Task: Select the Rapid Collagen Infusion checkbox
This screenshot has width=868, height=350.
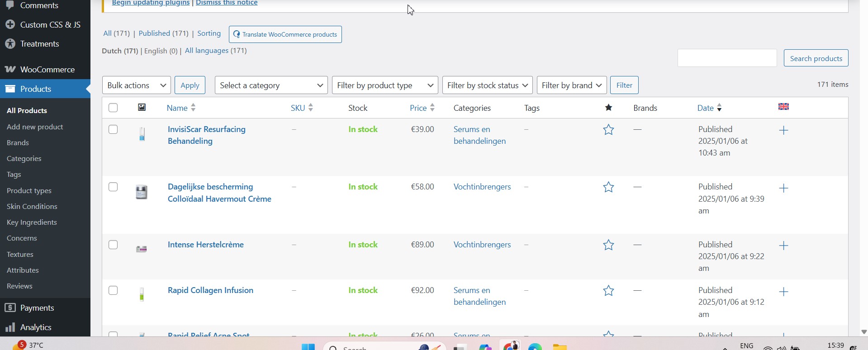Action: tap(113, 290)
